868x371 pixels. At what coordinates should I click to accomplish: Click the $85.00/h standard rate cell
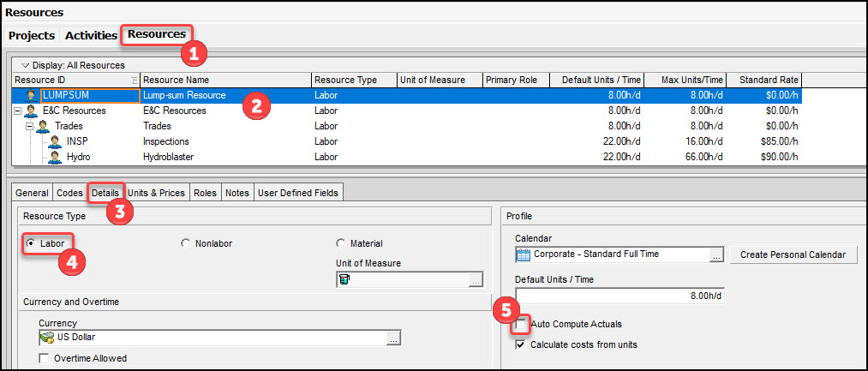[x=764, y=141]
